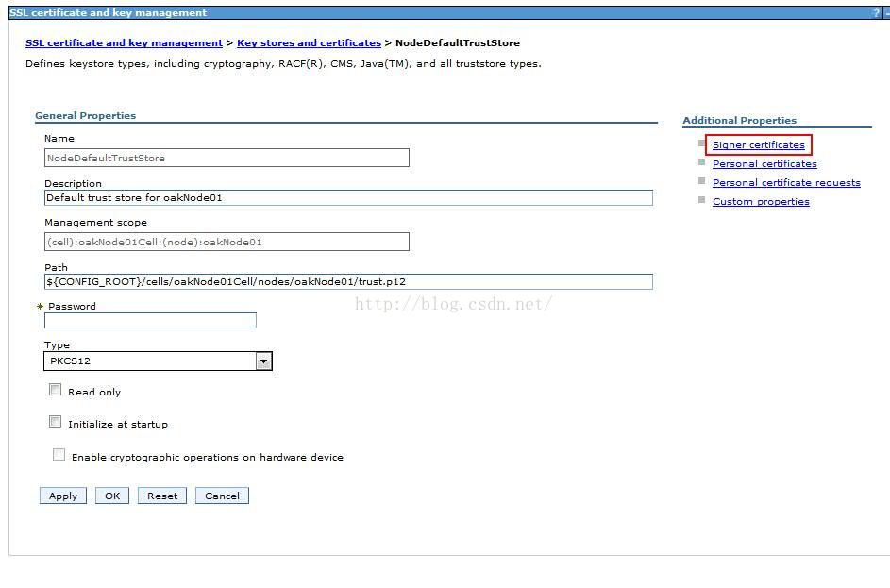Enable the Read only checkbox
The height and width of the screenshot is (588, 890).
56,390
